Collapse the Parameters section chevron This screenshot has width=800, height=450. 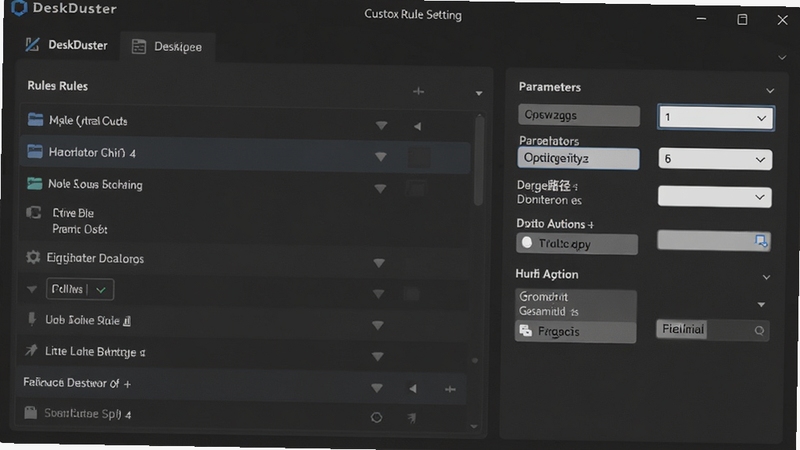tap(770, 91)
